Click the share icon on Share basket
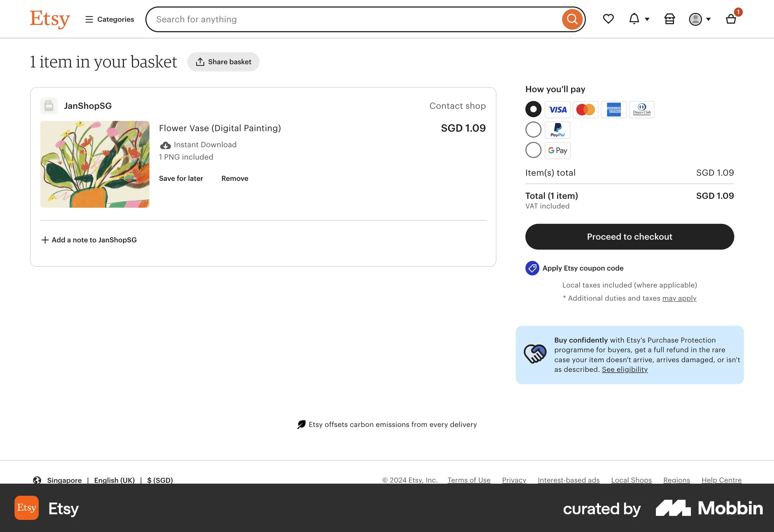 tap(200, 62)
